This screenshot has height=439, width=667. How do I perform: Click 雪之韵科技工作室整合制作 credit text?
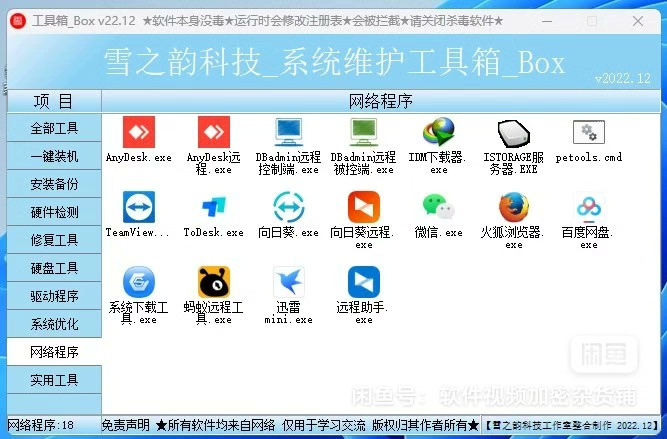coord(572,425)
